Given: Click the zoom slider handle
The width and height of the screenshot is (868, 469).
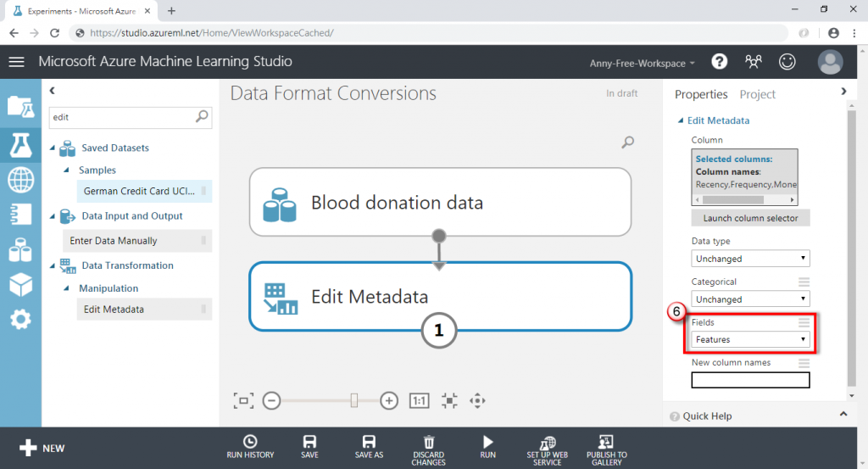Looking at the screenshot, I should (x=354, y=400).
